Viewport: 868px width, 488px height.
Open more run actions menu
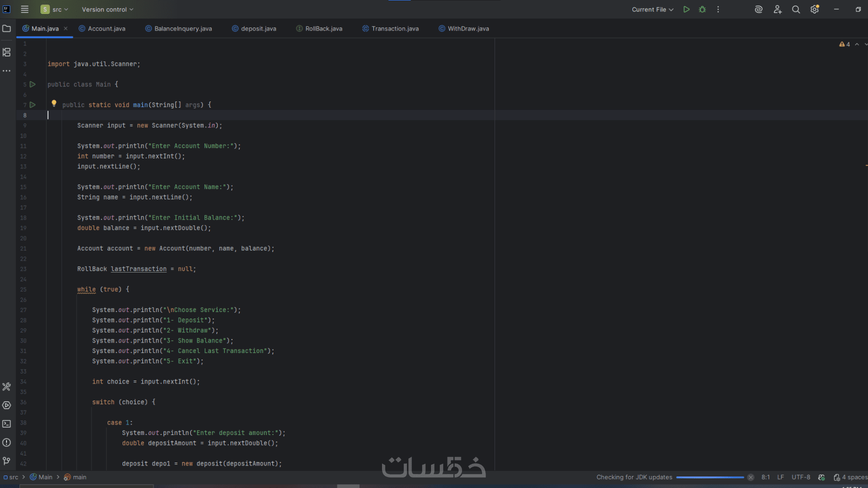tap(718, 9)
